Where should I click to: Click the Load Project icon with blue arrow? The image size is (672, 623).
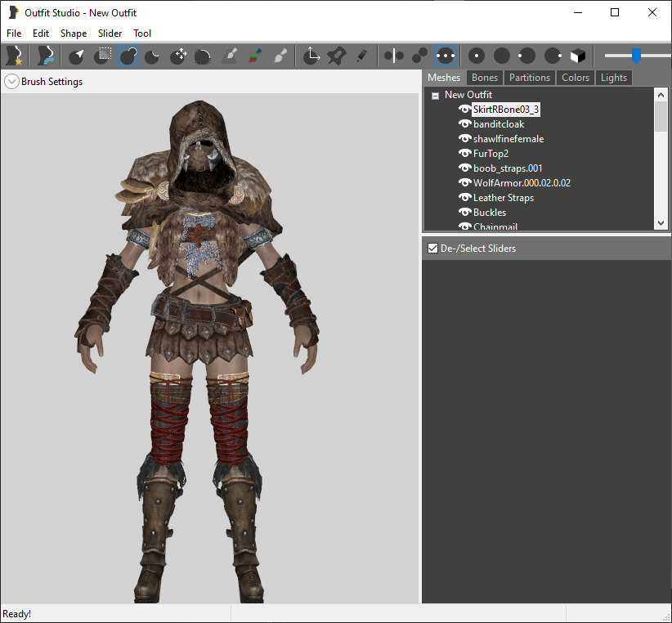(45, 56)
